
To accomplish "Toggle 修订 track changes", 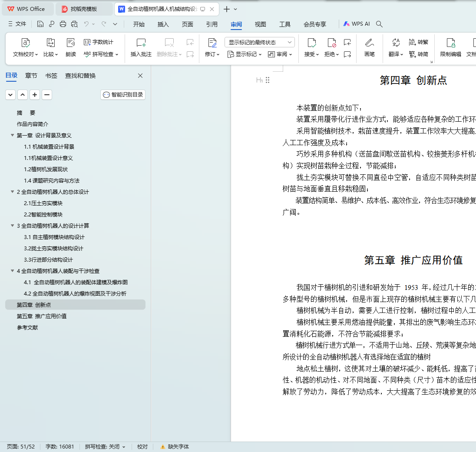I will (x=212, y=47).
